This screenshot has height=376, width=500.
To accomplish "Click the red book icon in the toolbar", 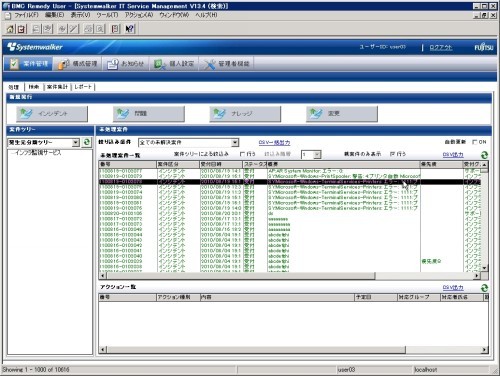I will (115, 29).
